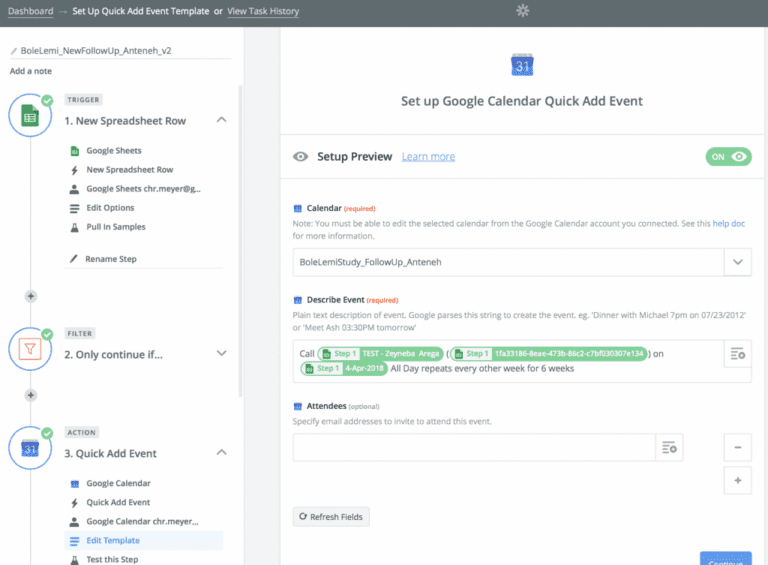Click the pencil icon beside the zap name
The height and width of the screenshot is (565, 768).
click(x=13, y=50)
